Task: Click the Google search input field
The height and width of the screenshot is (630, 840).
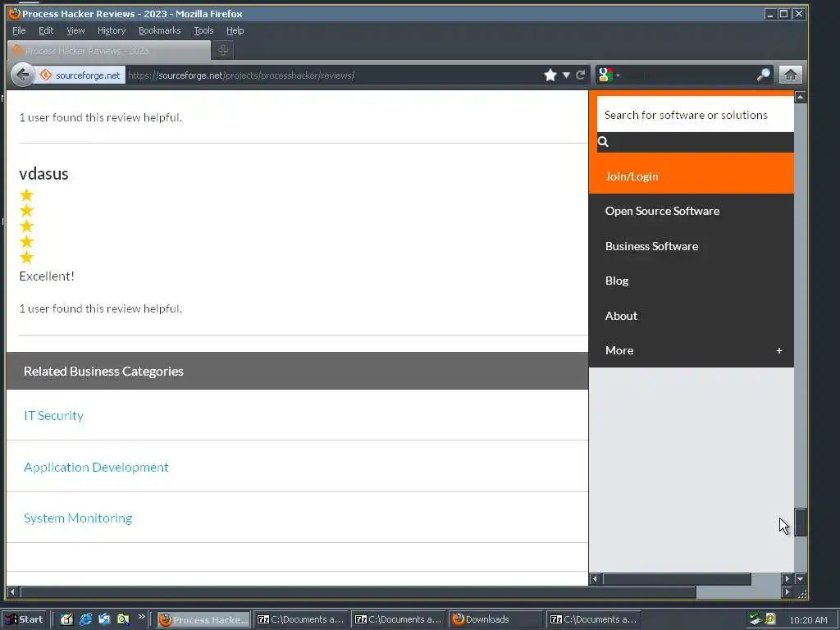Action: [688, 75]
